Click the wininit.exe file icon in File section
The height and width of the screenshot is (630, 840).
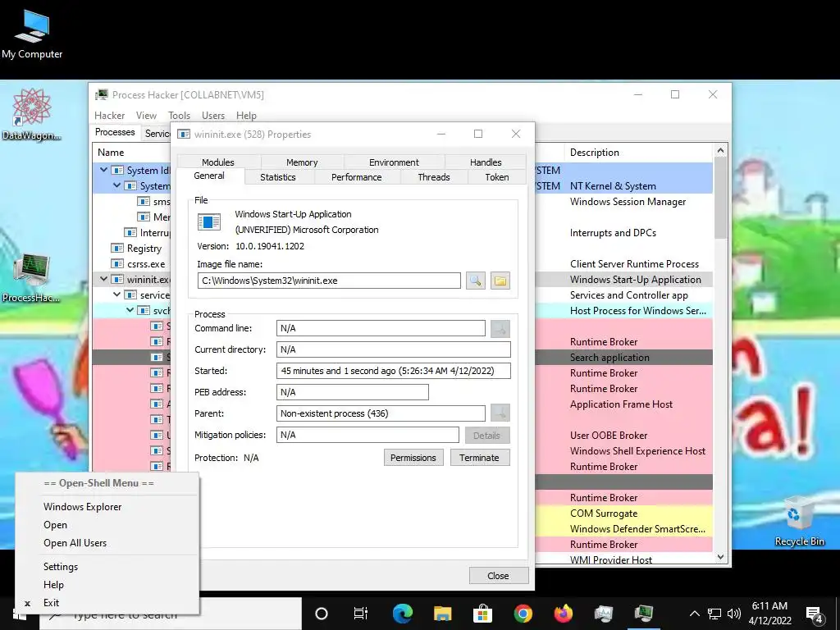208,221
